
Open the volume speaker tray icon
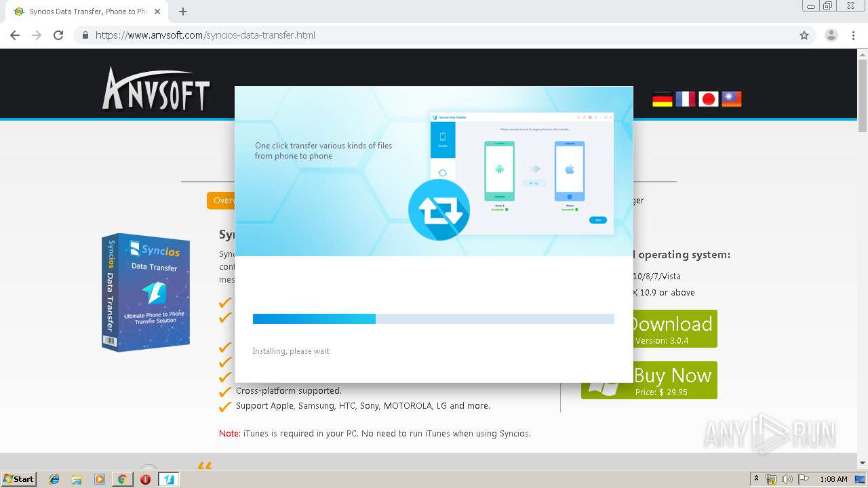(x=787, y=479)
